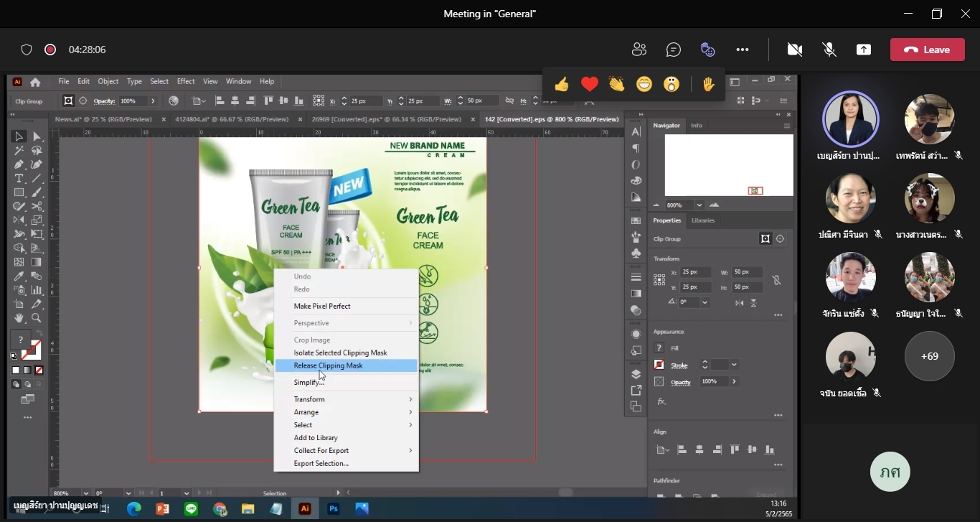This screenshot has height=522, width=980.
Task: Open the Illustrator Home screen
Action: pyautogui.click(x=35, y=82)
